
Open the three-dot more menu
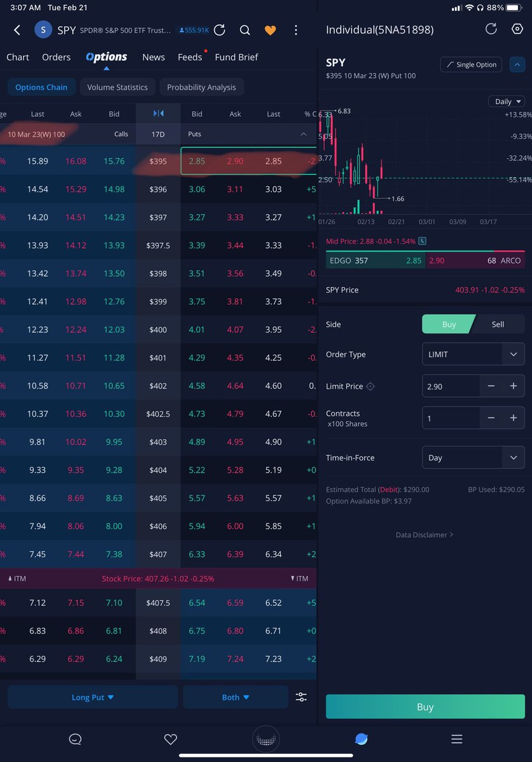coord(296,30)
